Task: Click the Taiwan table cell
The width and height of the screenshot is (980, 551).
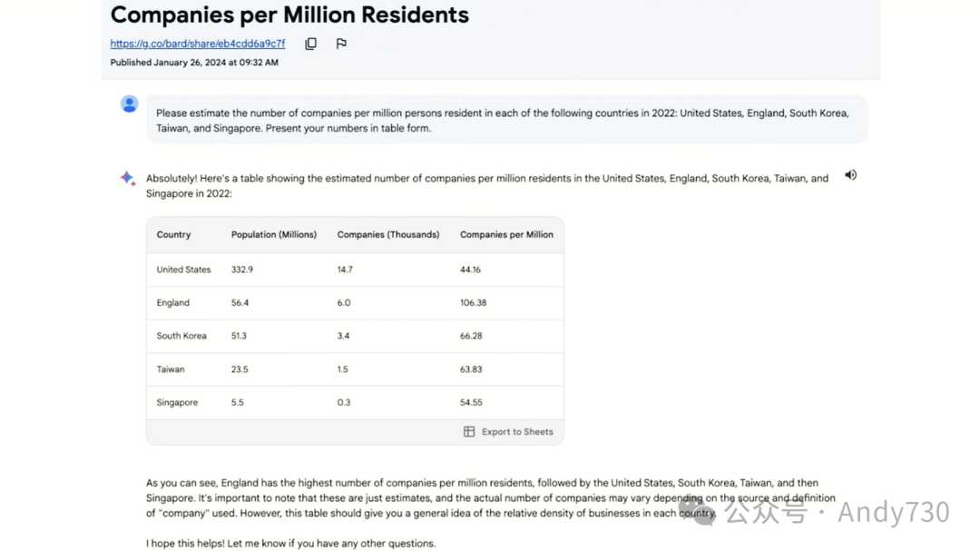Action: 171,369
